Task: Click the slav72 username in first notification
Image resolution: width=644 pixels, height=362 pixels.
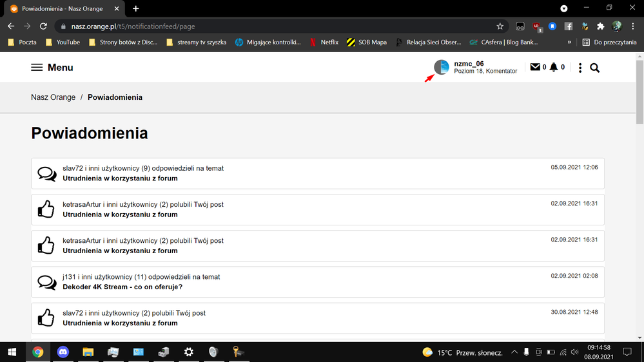Action: click(73, 168)
